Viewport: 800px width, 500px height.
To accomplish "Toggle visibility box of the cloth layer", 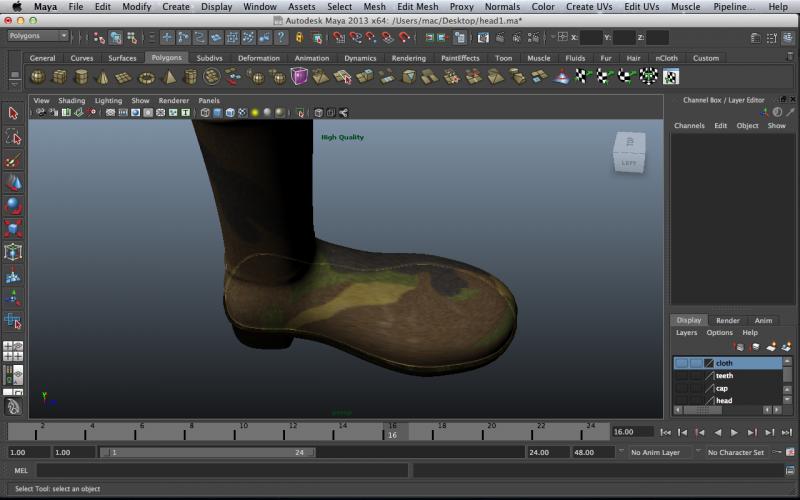I will (x=681, y=363).
